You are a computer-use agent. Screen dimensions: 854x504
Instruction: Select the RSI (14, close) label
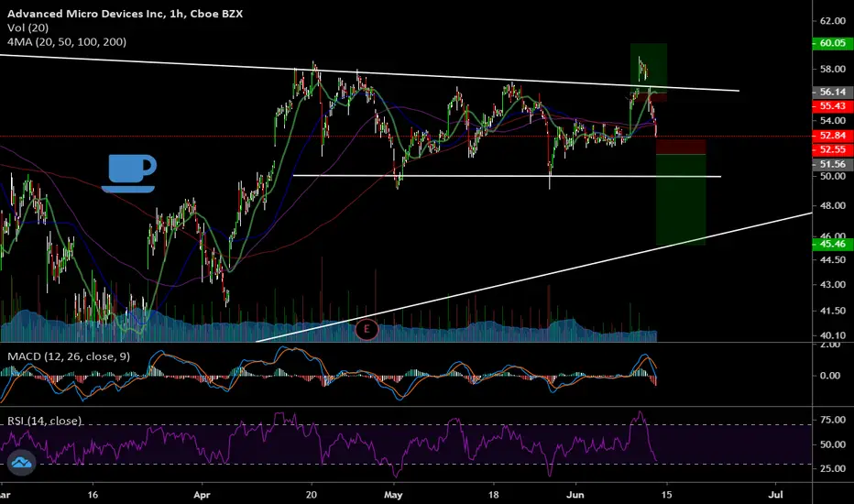click(45, 421)
